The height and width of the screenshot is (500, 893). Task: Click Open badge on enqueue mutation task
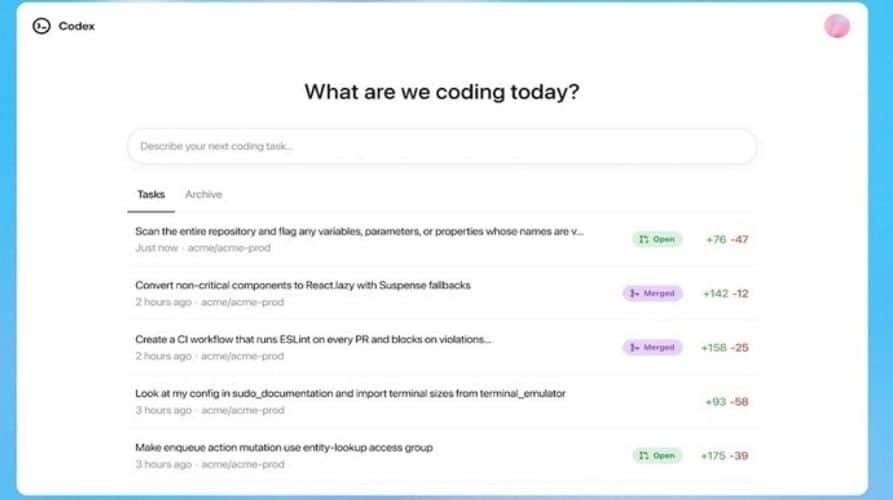[657, 455]
